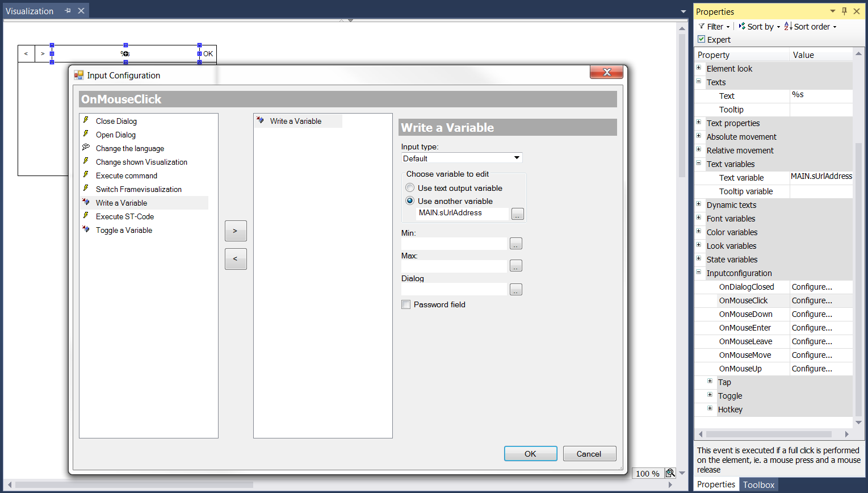Choose Change shown Visualization action
Viewport: 868px width, 493px height.
[x=141, y=162]
